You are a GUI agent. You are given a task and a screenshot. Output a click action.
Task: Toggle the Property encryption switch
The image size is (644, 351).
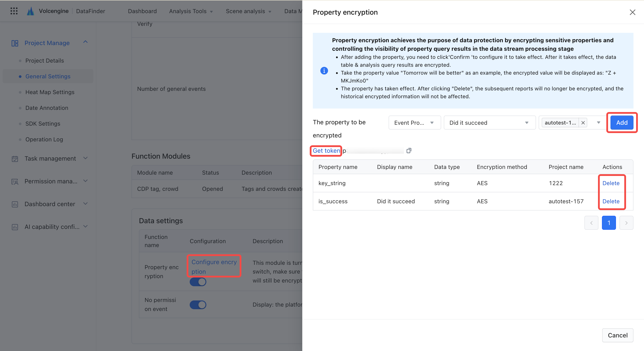point(198,282)
